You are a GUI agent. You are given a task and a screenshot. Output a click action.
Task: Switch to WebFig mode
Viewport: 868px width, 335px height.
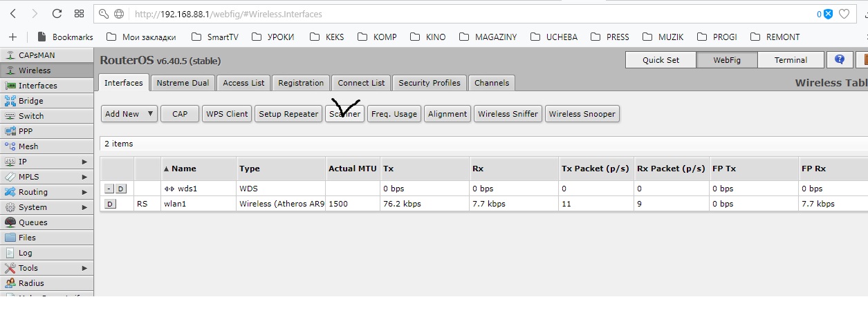click(x=727, y=60)
